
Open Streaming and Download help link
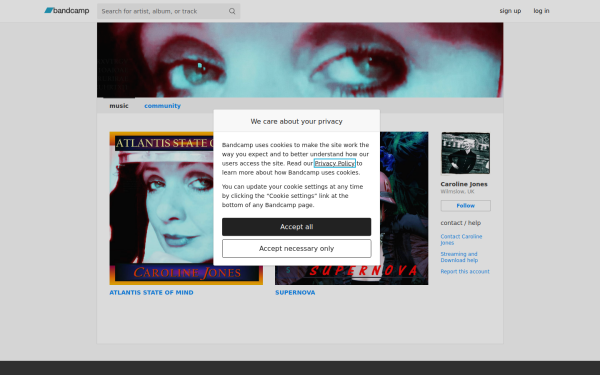click(459, 257)
